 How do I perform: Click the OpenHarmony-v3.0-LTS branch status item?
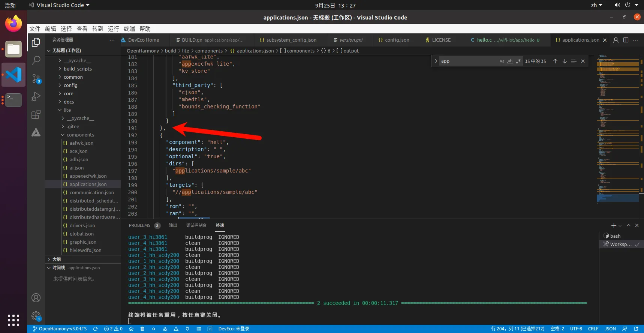tap(60, 329)
